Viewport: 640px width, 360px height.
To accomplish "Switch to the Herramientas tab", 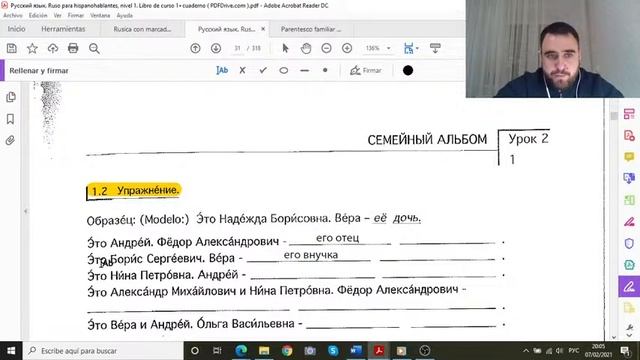I will click(63, 29).
